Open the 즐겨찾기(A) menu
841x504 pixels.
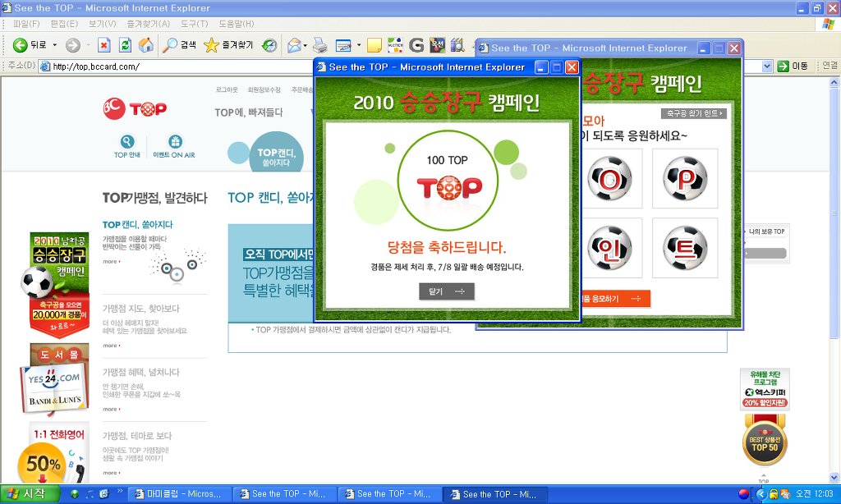pos(149,24)
